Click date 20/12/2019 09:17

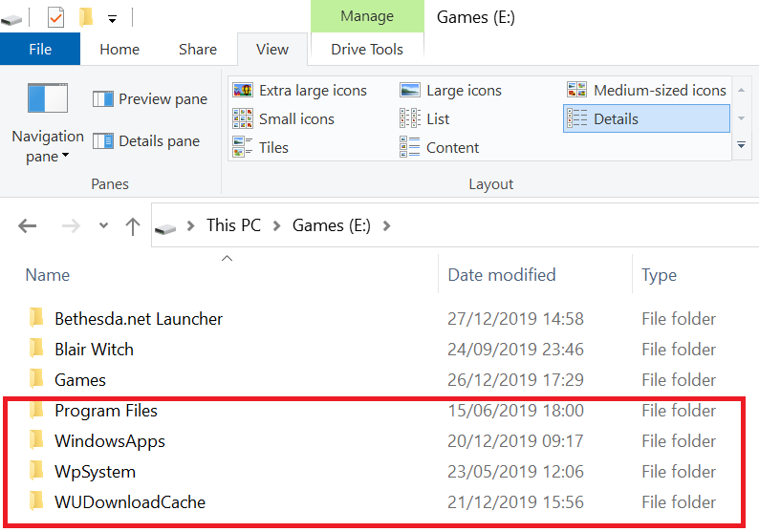point(515,441)
